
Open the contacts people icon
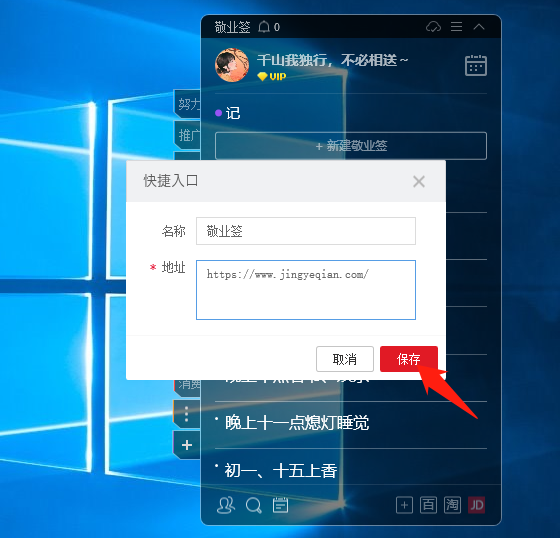click(x=226, y=505)
